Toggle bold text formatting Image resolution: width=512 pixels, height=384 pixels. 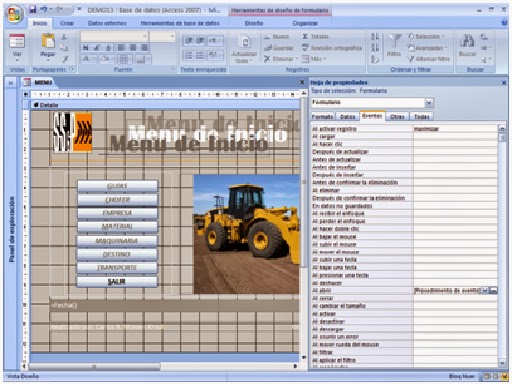pos(85,48)
